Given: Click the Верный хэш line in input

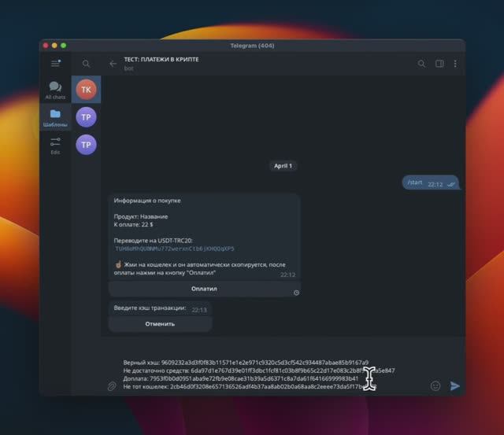Looking at the screenshot, I should coord(246,363).
